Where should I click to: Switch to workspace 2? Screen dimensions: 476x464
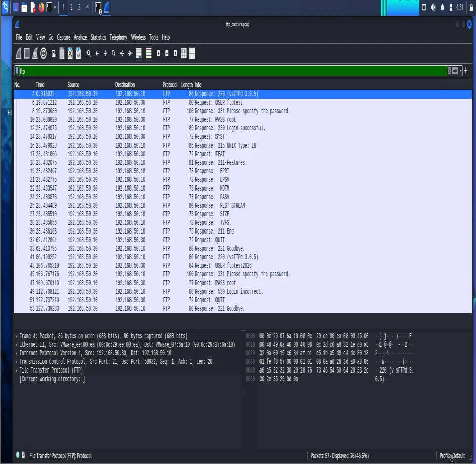(x=71, y=7)
